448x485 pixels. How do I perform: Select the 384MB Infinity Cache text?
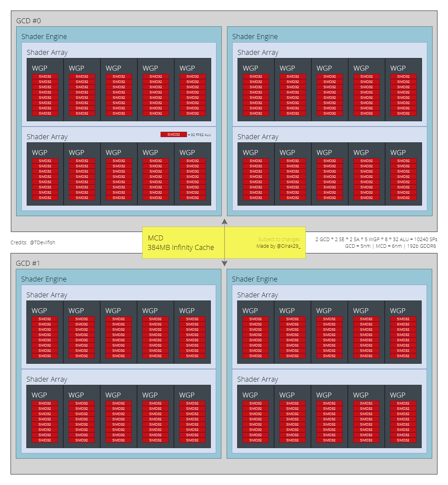pyautogui.click(x=181, y=248)
